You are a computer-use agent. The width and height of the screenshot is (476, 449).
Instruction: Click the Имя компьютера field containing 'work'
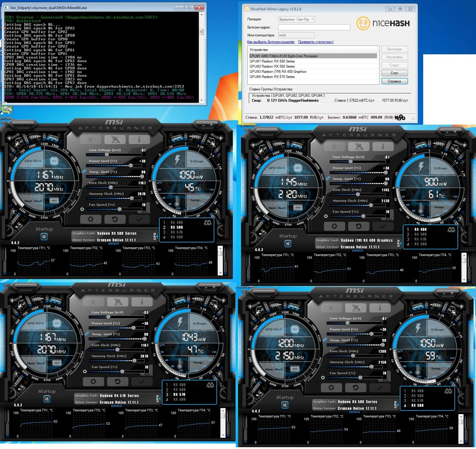[297, 35]
